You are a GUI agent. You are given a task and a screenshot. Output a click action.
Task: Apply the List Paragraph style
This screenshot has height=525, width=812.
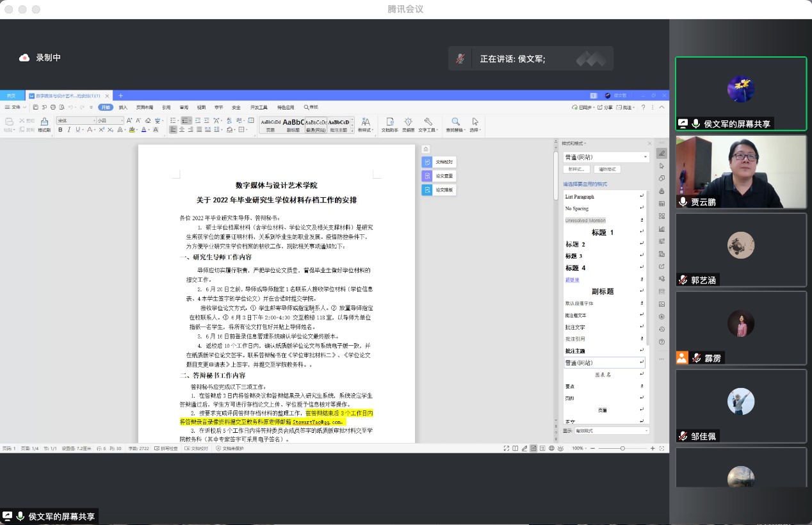(605, 197)
